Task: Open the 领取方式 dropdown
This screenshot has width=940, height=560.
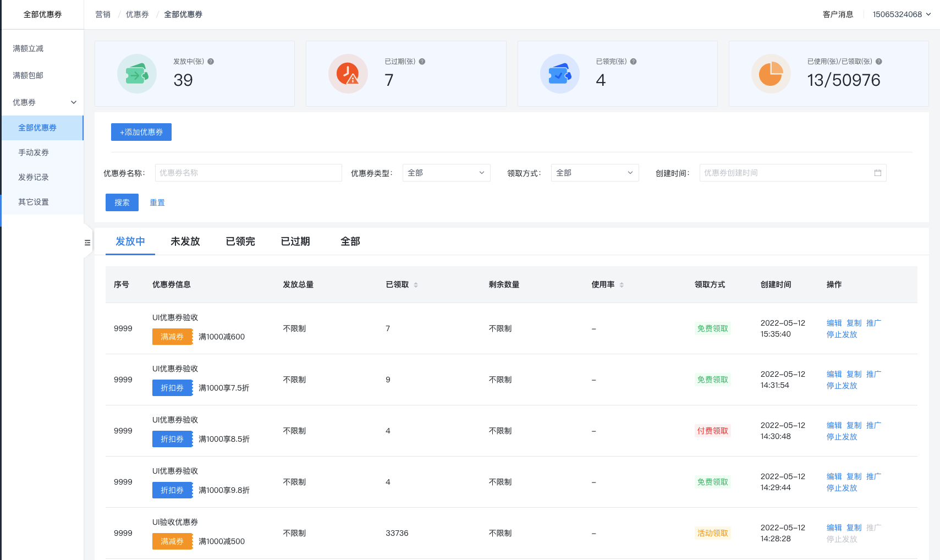Action: [x=595, y=172]
